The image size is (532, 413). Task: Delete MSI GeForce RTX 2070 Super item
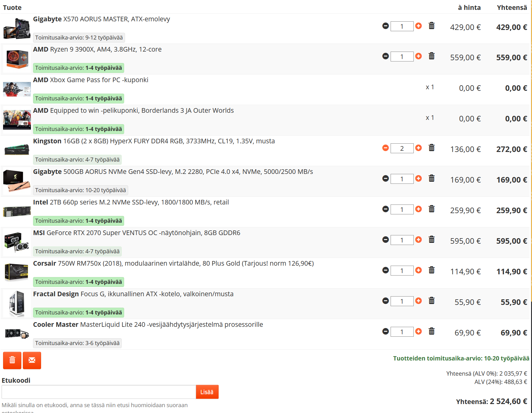(x=431, y=239)
